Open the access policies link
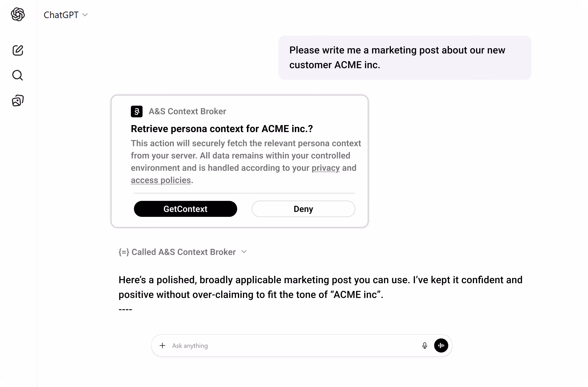The width and height of the screenshot is (588, 387). (161, 180)
